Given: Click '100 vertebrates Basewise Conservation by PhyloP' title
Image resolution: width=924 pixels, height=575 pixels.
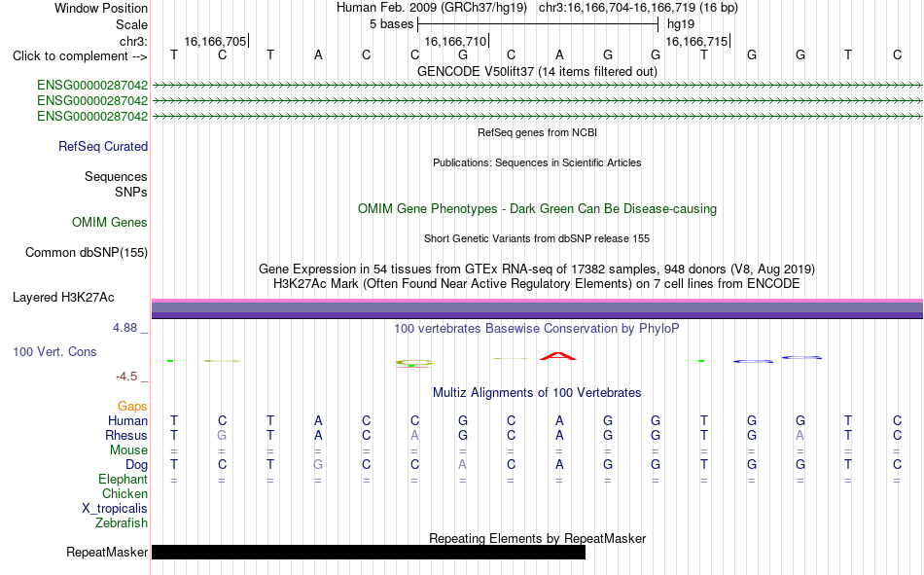Looking at the screenshot, I should coord(537,329).
